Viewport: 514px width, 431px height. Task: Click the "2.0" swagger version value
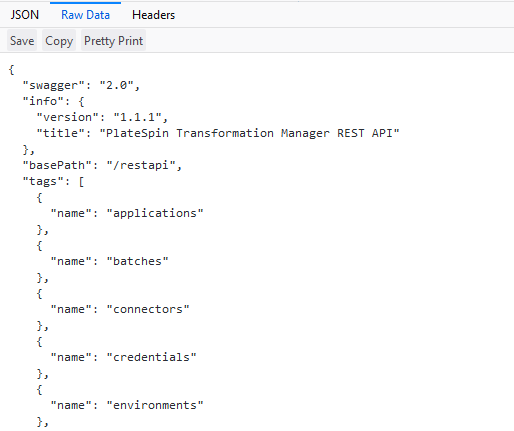click(116, 85)
